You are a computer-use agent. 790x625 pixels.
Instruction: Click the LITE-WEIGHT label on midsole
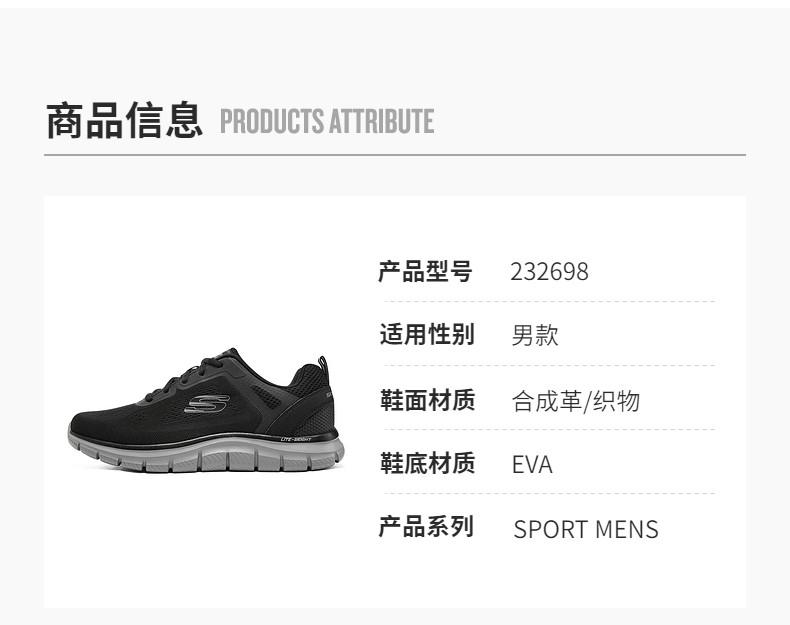[x=296, y=439]
